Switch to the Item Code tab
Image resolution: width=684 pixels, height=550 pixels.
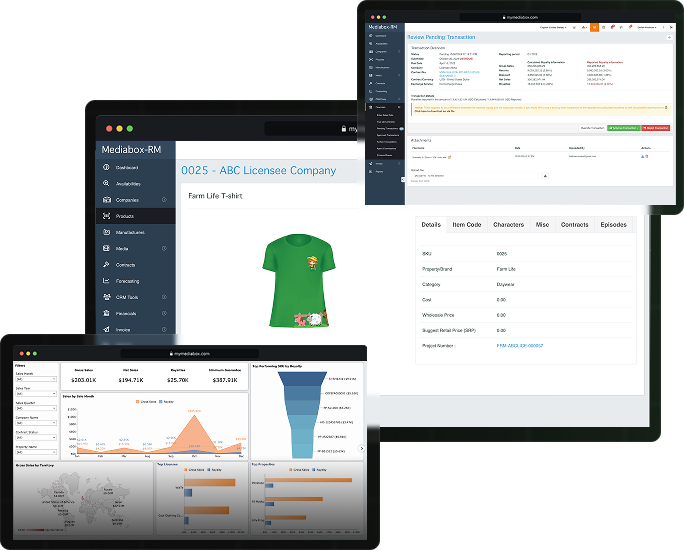tap(467, 225)
